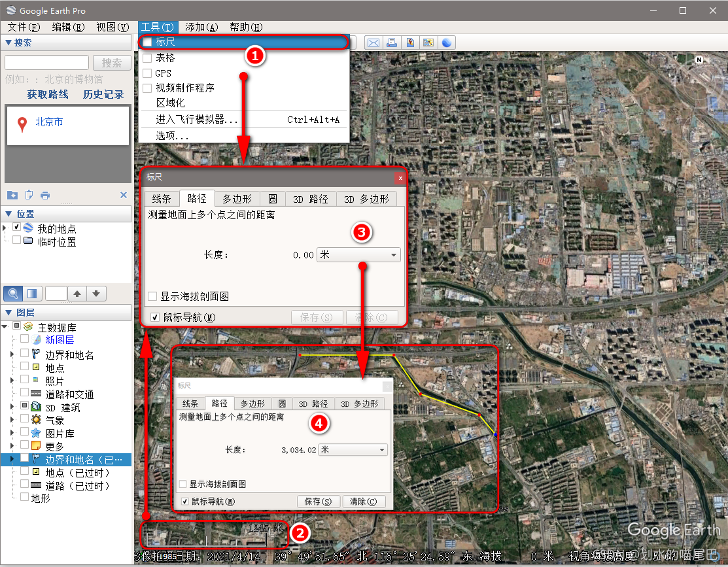Click the N compass indicator on map
The image size is (728, 567).
pos(699,60)
